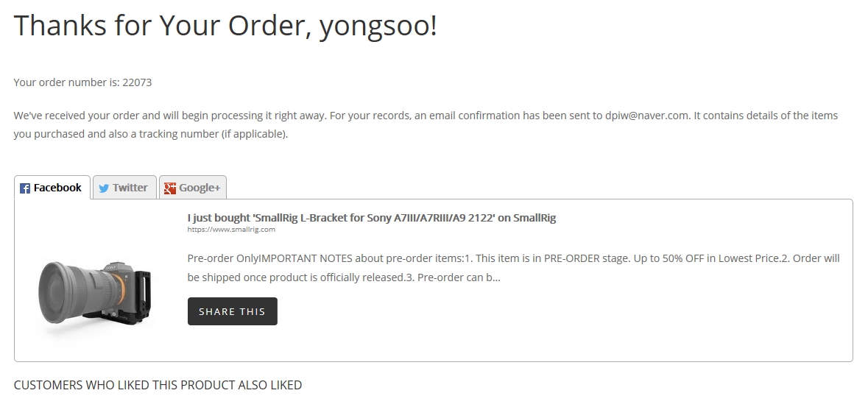Click the order number 22073 line
The image size is (868, 407).
click(82, 82)
